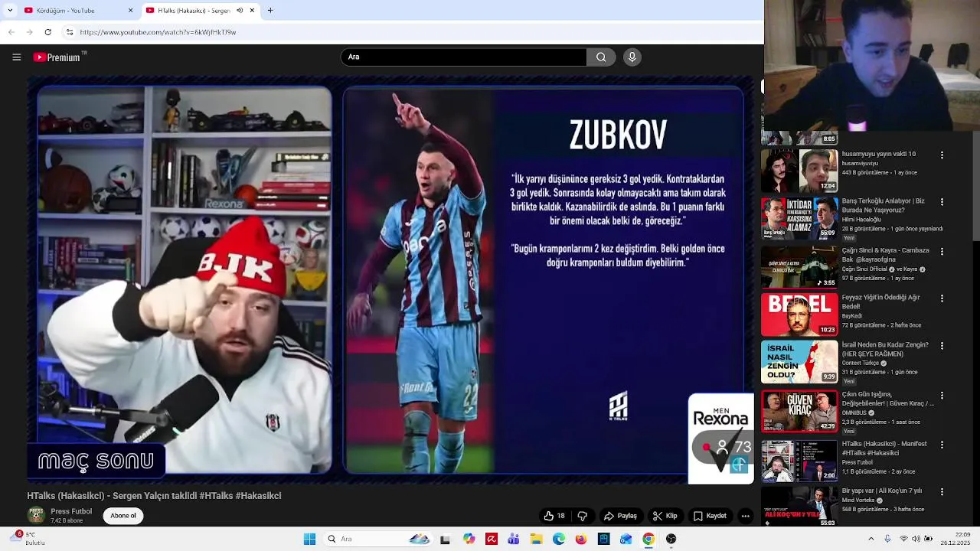980x551 pixels.
Task: Open options menu for Cambaza Bak video
Action: click(x=942, y=251)
